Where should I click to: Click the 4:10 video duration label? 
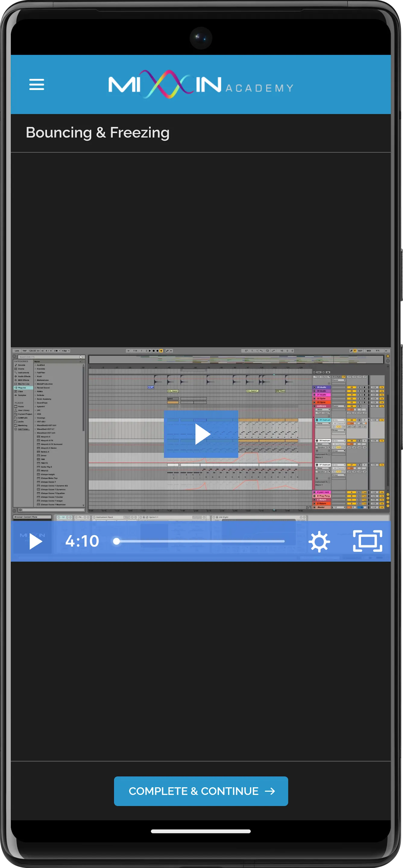tap(82, 541)
